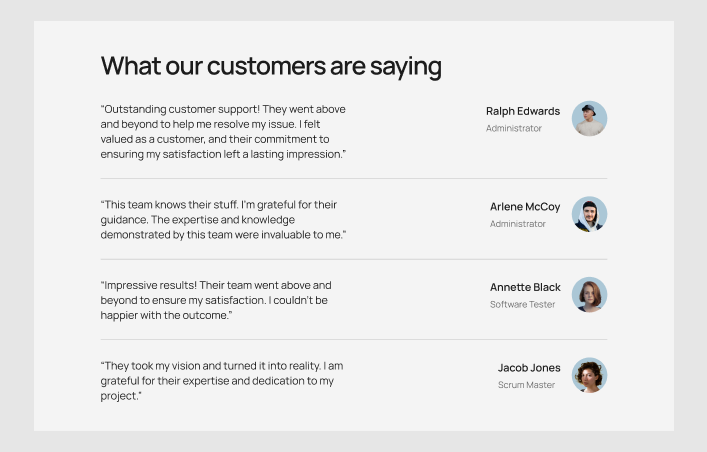
Task: Click the "Impressive results" testimonial quote
Action: point(215,300)
